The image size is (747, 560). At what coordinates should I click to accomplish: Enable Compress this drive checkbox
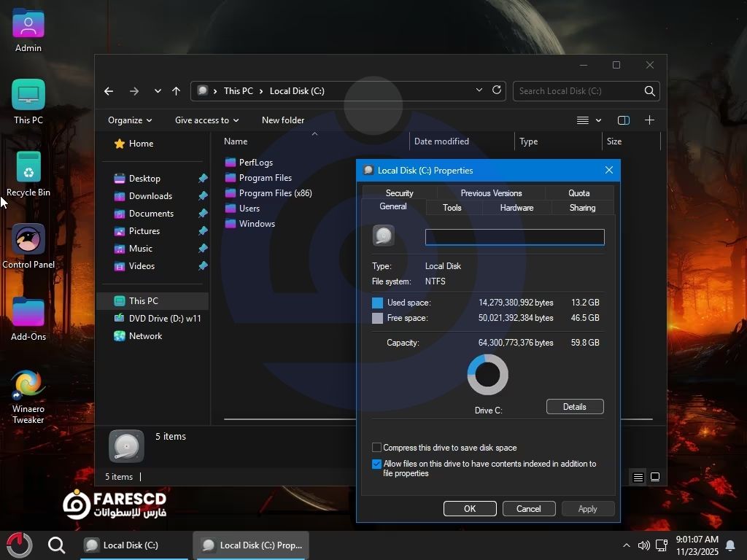377,448
